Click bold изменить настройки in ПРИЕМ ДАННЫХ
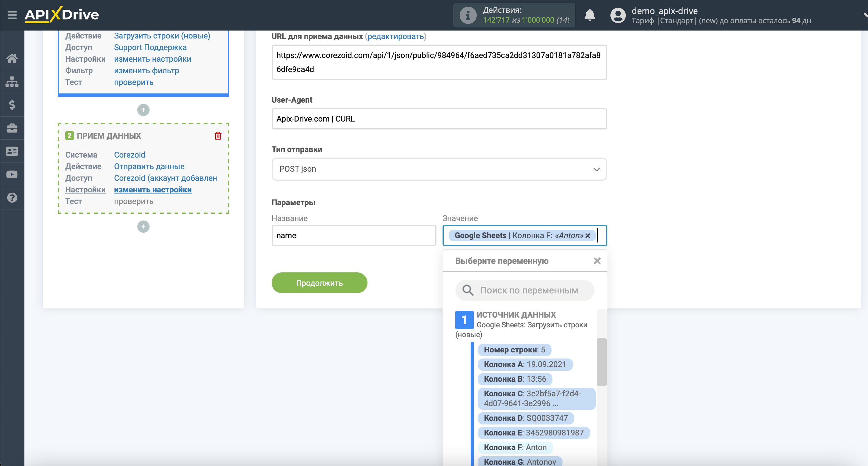 click(153, 190)
